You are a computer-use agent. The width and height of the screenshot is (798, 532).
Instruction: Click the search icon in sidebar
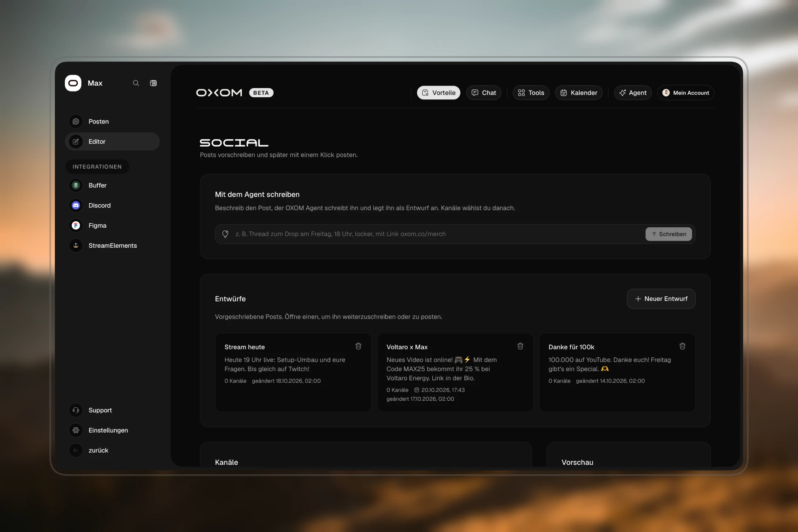[136, 83]
